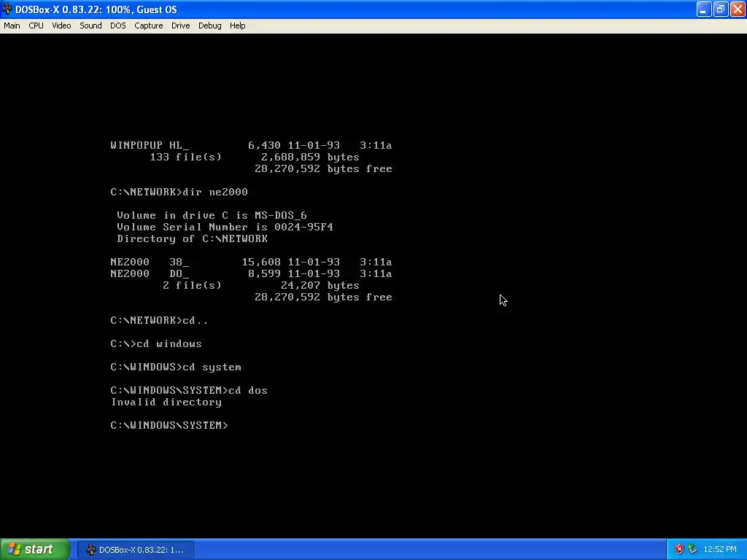
Task: Restore down the DOSBox-X window
Action: (x=721, y=9)
